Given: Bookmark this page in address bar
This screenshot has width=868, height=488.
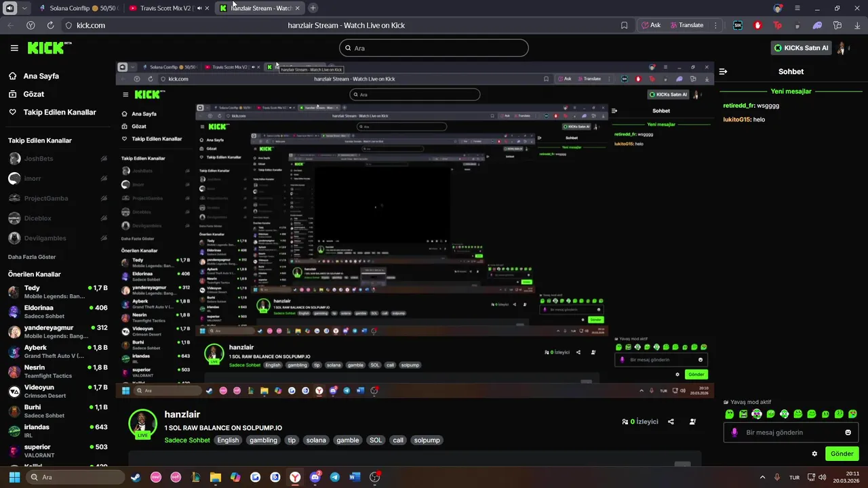Looking at the screenshot, I should coord(624,25).
